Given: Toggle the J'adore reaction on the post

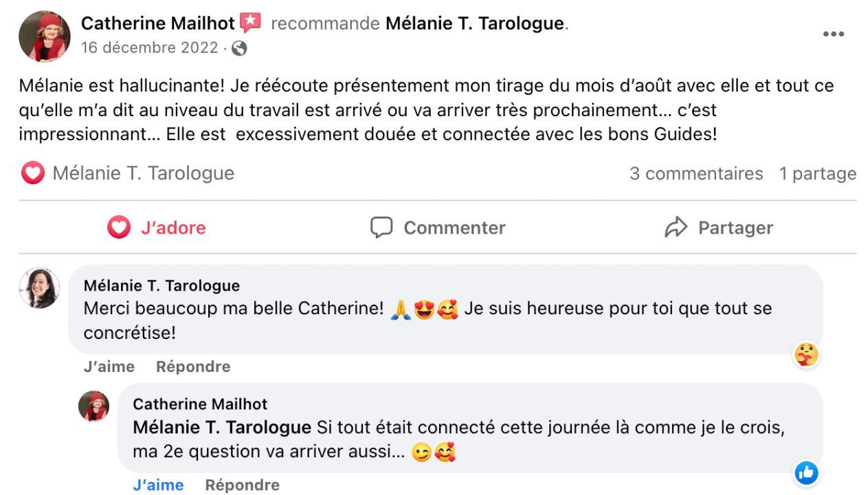Looking at the screenshot, I should [x=157, y=228].
